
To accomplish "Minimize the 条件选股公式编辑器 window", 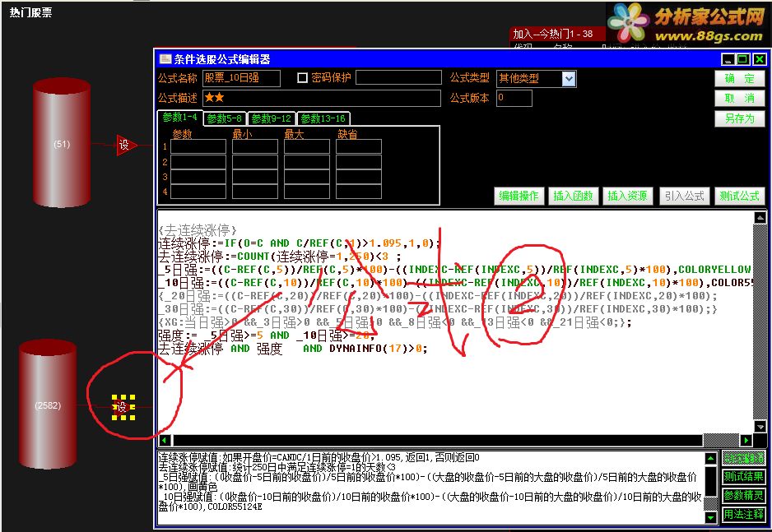I will click(728, 59).
